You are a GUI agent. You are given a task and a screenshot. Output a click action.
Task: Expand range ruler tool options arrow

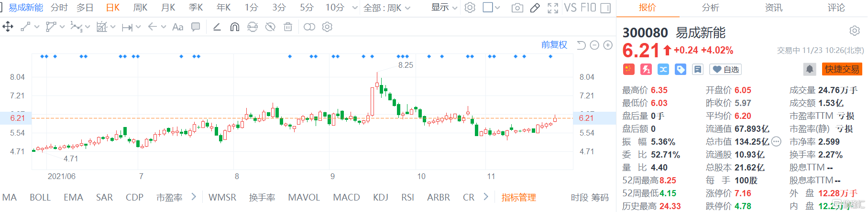coord(138,27)
